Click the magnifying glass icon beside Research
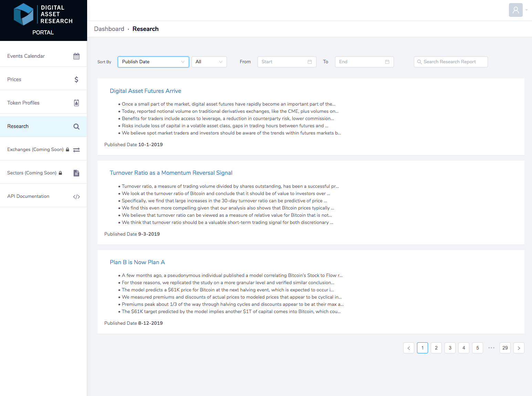The width and height of the screenshot is (532, 396). point(76,126)
